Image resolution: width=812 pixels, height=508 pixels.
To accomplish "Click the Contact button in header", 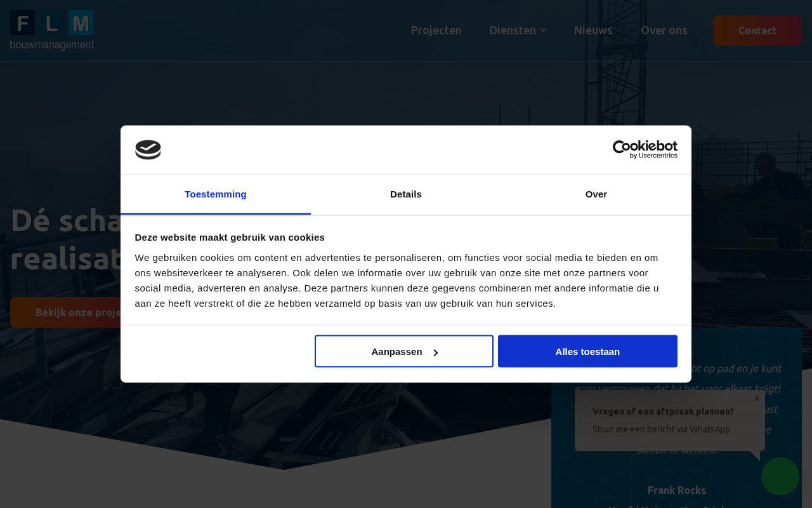I will click(x=757, y=30).
